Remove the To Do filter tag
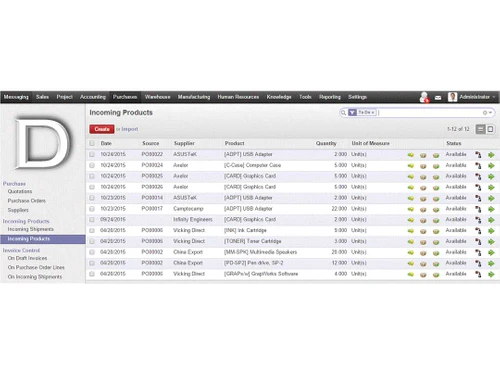 coord(373,113)
